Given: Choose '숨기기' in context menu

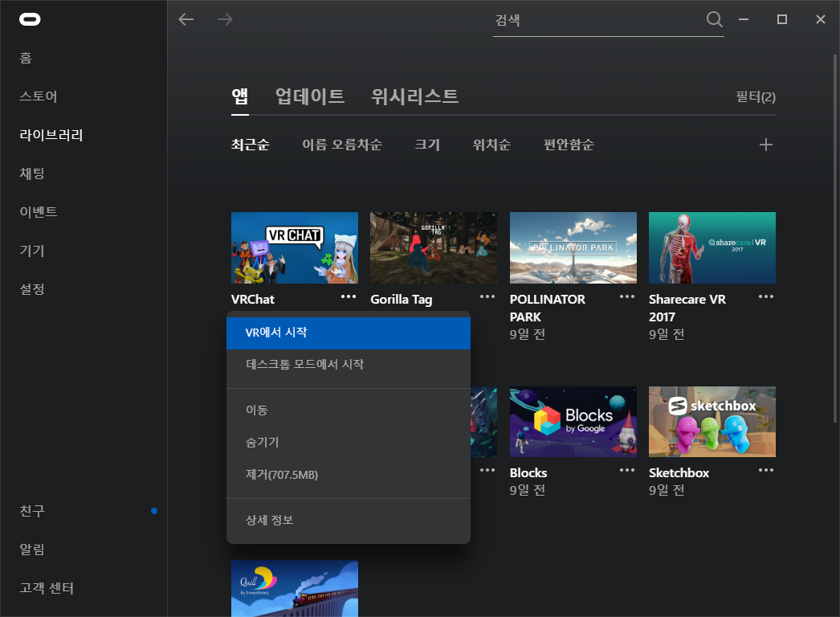Looking at the screenshot, I should pos(349,442).
